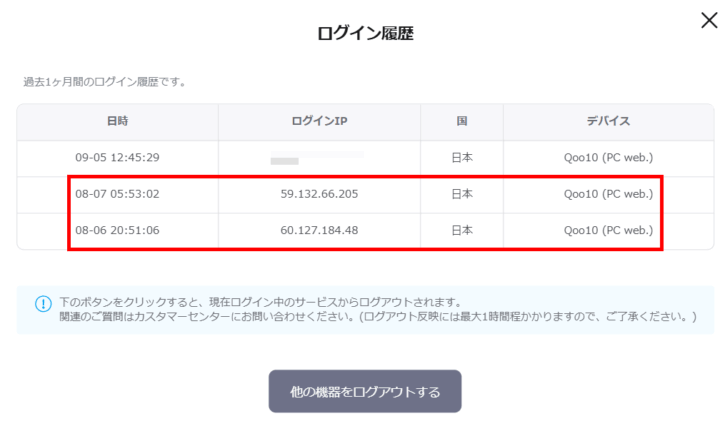Viewport: 725px width, 426px height.
Task: Click 日本 in the 08-07 row
Action: coord(462,194)
